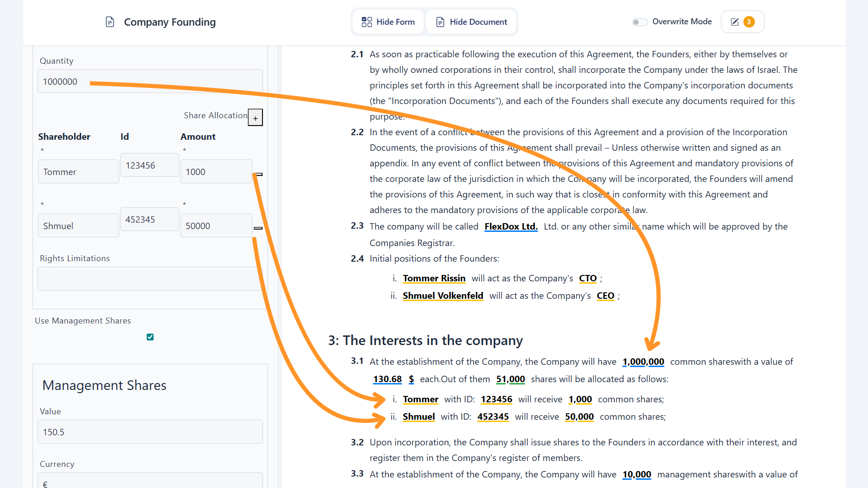Focus the Rights Limitations field
Image resolution: width=868 pixels, height=488 pixels.
click(x=150, y=279)
